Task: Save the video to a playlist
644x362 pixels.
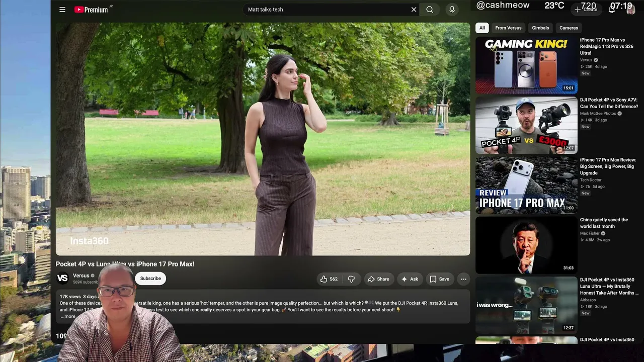Action: point(439,279)
